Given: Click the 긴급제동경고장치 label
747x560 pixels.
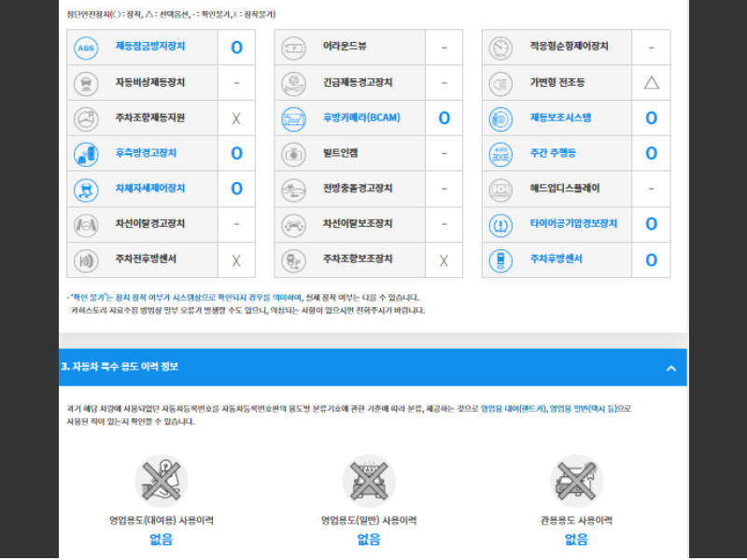Looking at the screenshot, I should [x=358, y=82].
